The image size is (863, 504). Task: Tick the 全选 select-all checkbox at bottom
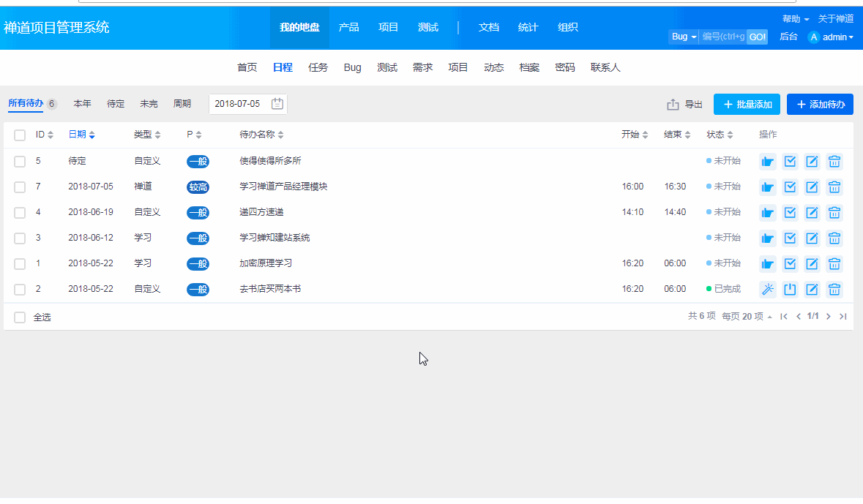20,317
